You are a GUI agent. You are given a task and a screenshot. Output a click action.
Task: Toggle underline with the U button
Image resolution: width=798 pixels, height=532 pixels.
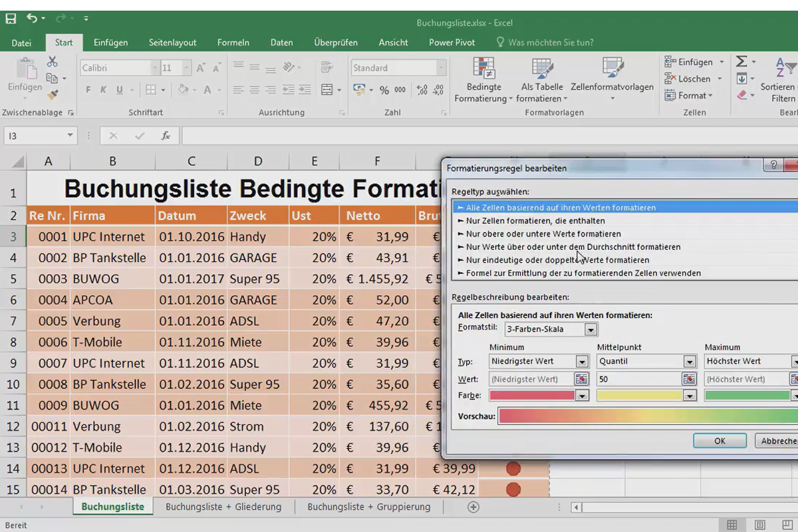pyautogui.click(x=120, y=90)
